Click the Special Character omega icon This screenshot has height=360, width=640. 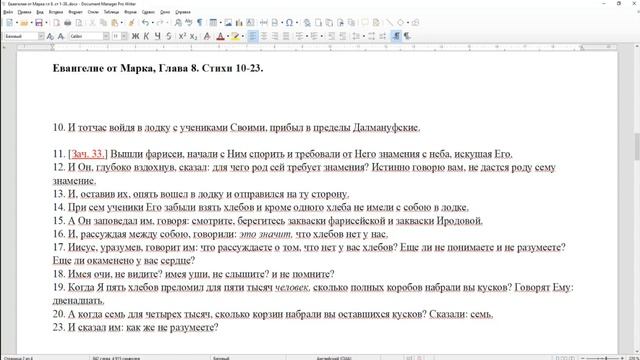(x=289, y=23)
